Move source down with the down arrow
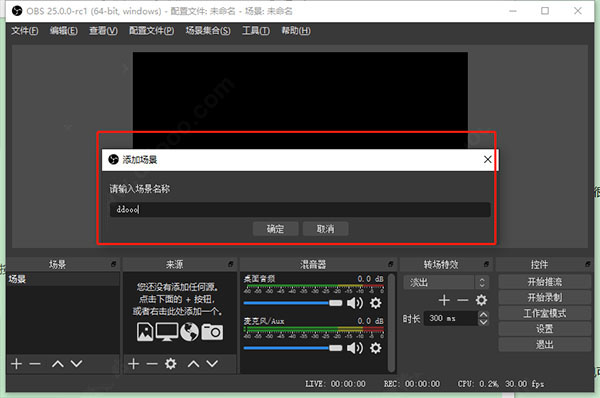Screen dimensions: 600x398 (x=212, y=364)
